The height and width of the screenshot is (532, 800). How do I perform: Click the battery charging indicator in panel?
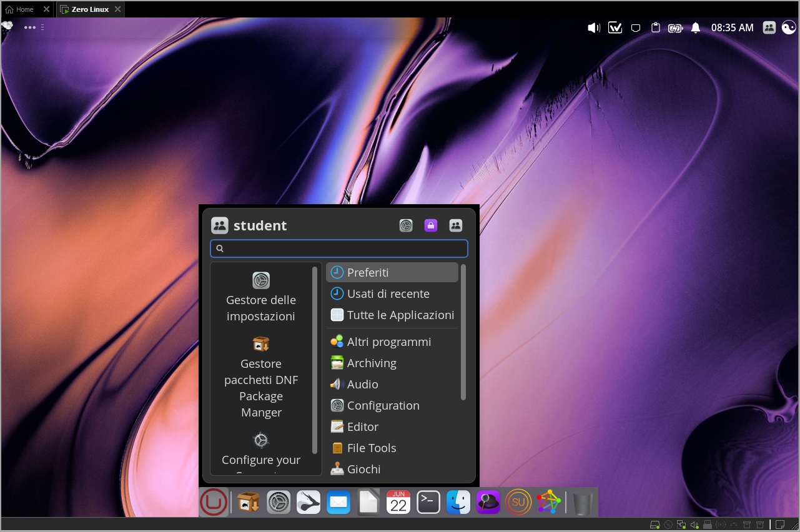(675, 27)
